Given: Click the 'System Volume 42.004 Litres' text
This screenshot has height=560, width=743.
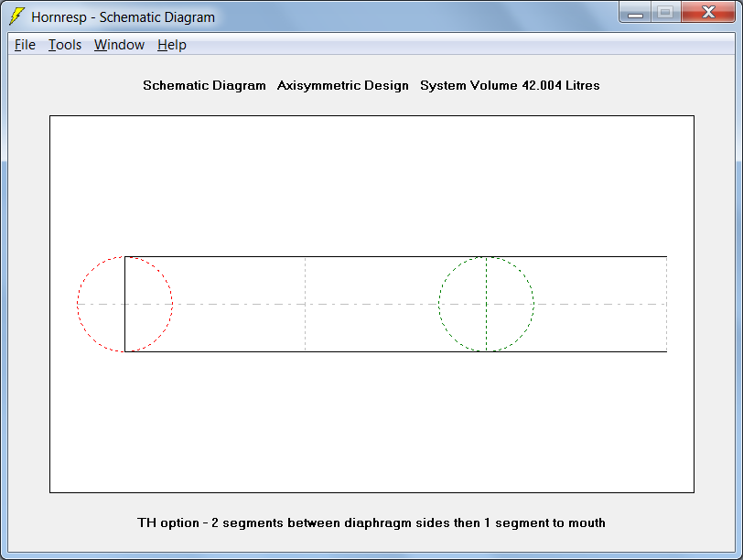Looking at the screenshot, I should pyautogui.click(x=510, y=85).
